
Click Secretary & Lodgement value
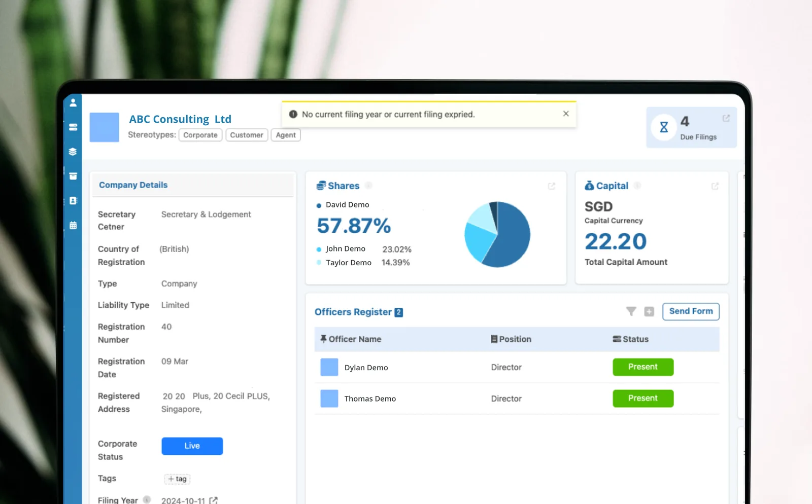206,214
